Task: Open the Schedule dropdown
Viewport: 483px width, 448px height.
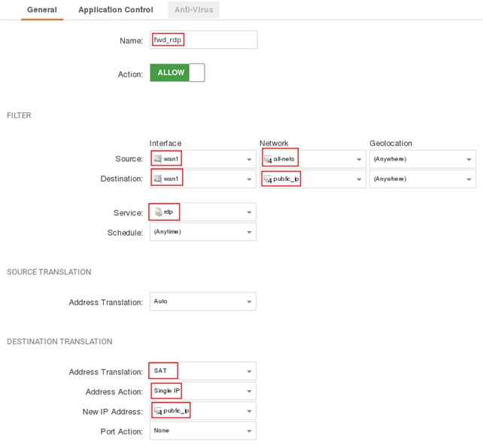Action: point(249,232)
